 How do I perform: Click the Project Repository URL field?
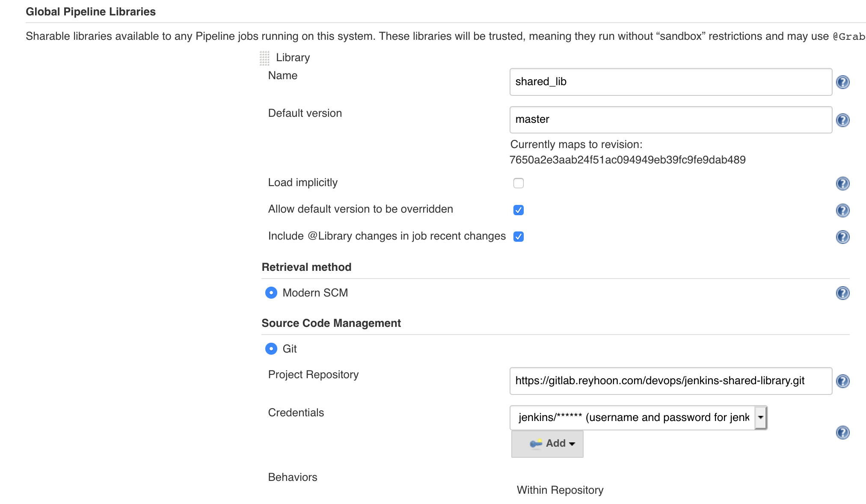point(670,381)
